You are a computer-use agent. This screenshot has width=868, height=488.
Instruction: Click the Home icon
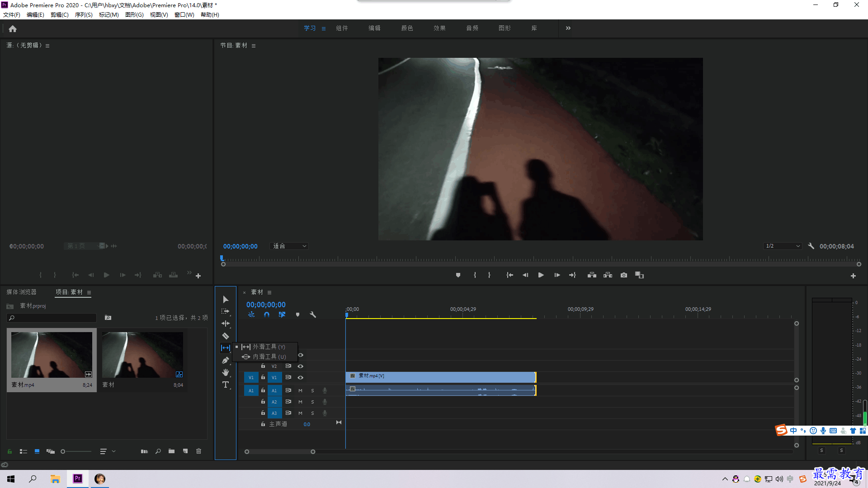[x=13, y=28]
